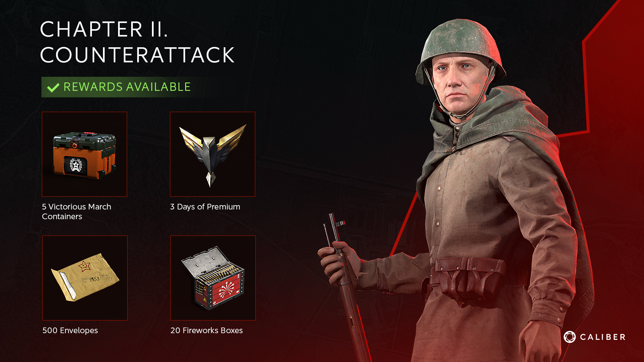Screen dimensions: 644x362
Task: Click the red fireworks emblem on box
Action: pyautogui.click(x=226, y=289)
